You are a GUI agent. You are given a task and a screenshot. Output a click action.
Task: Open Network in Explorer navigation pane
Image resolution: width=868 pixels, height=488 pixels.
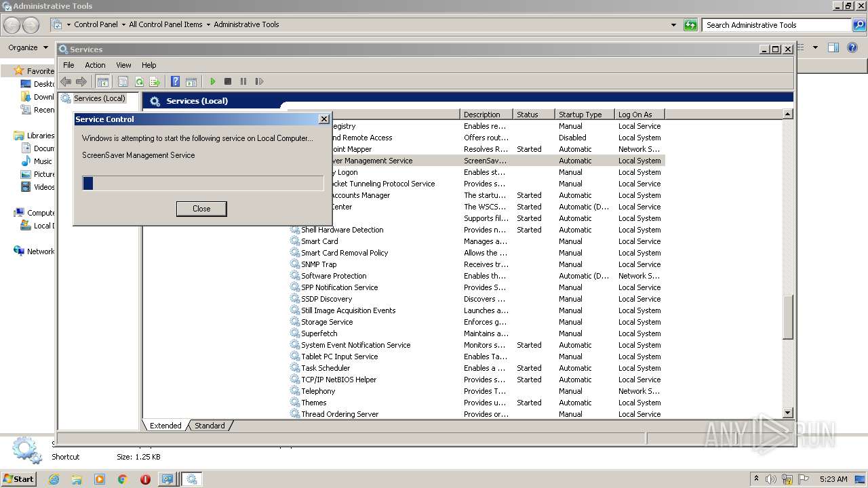click(41, 251)
